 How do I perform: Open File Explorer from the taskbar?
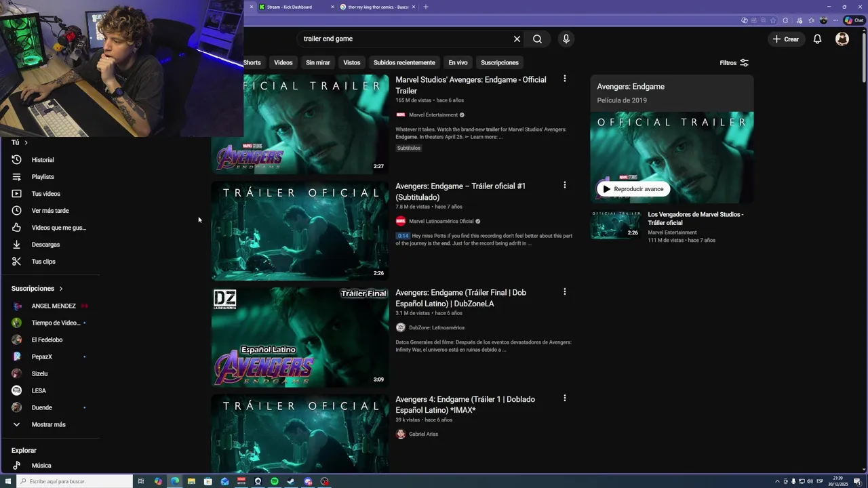click(x=191, y=481)
